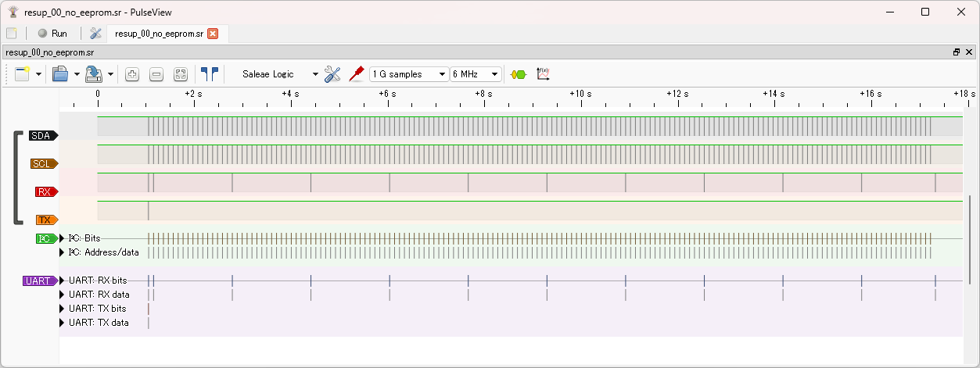Select the RX channel label
Image resolution: width=980 pixels, height=368 pixels.
[x=46, y=191]
